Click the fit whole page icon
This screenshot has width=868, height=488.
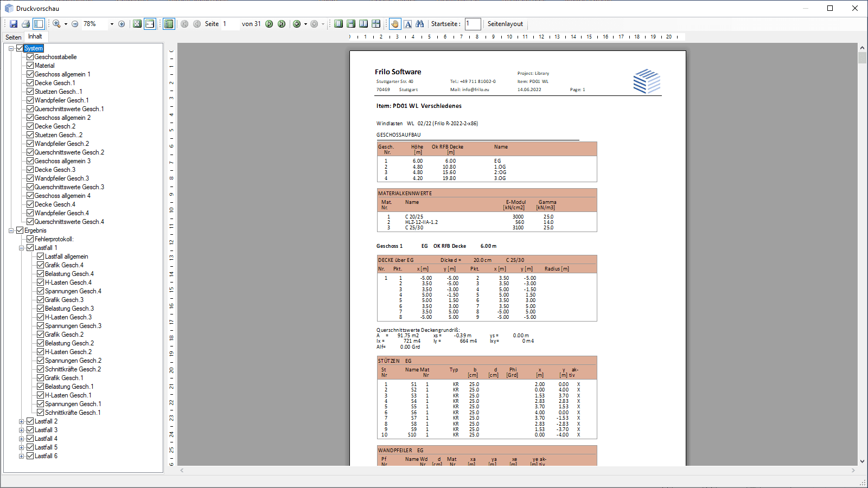click(137, 24)
